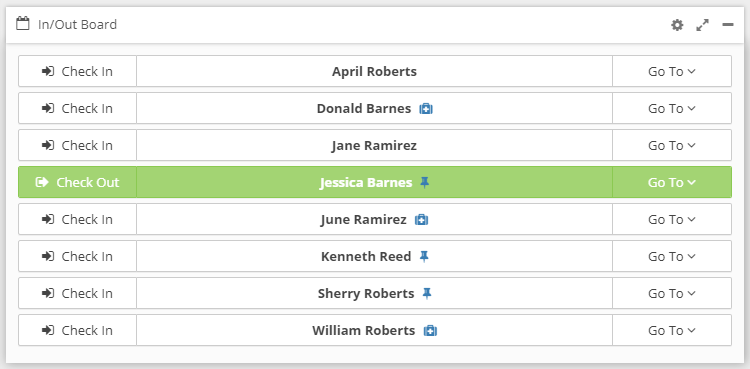The height and width of the screenshot is (369, 750).
Task: Expand Go To menu for Kenneth Reed
Action: (x=672, y=256)
